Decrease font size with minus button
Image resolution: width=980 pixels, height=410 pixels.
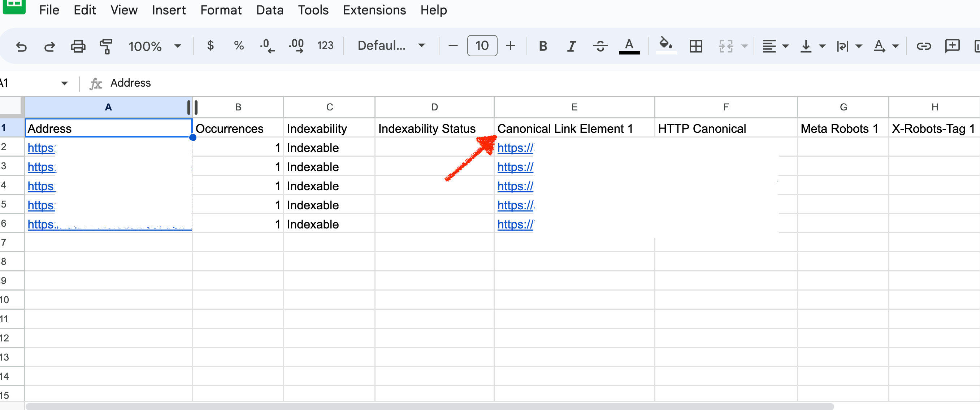pyautogui.click(x=453, y=46)
